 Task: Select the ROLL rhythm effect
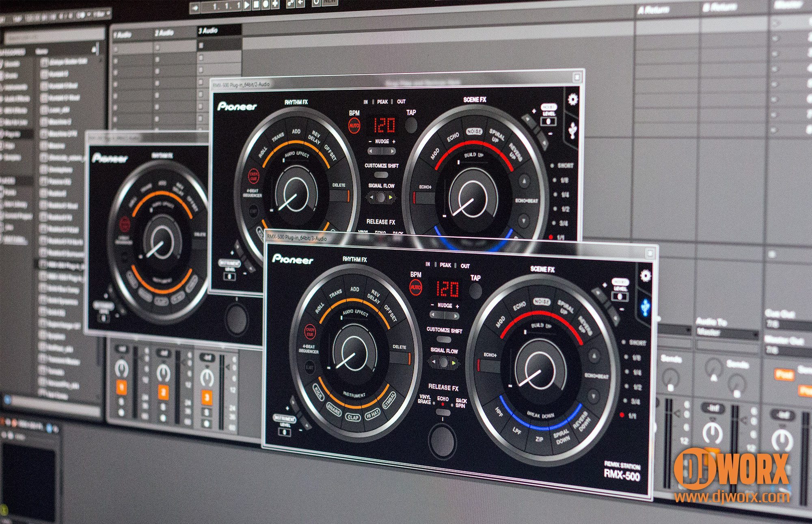(320, 308)
